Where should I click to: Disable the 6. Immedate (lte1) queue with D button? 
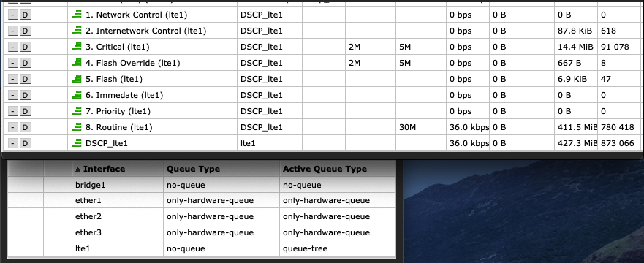pos(25,95)
